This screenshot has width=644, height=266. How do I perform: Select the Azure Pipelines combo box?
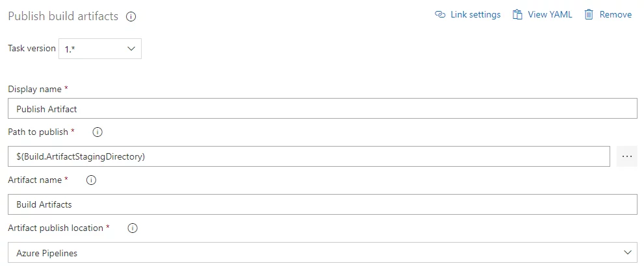pos(322,252)
